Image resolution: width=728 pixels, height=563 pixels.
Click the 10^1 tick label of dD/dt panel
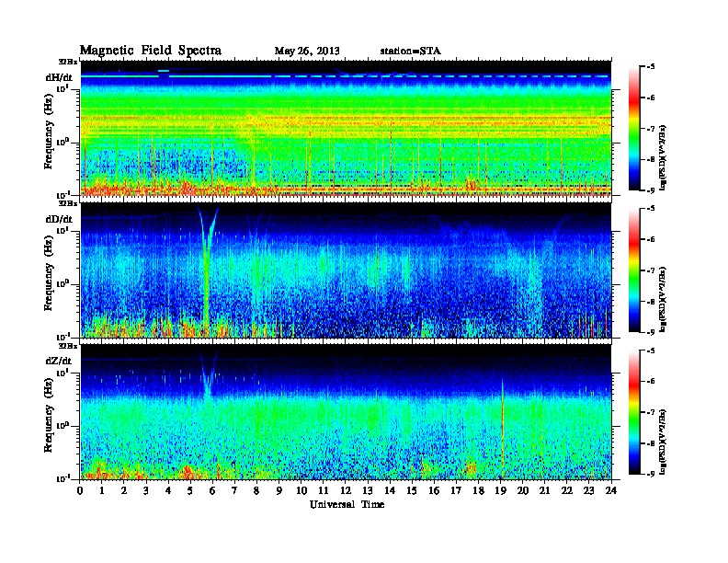(x=63, y=230)
